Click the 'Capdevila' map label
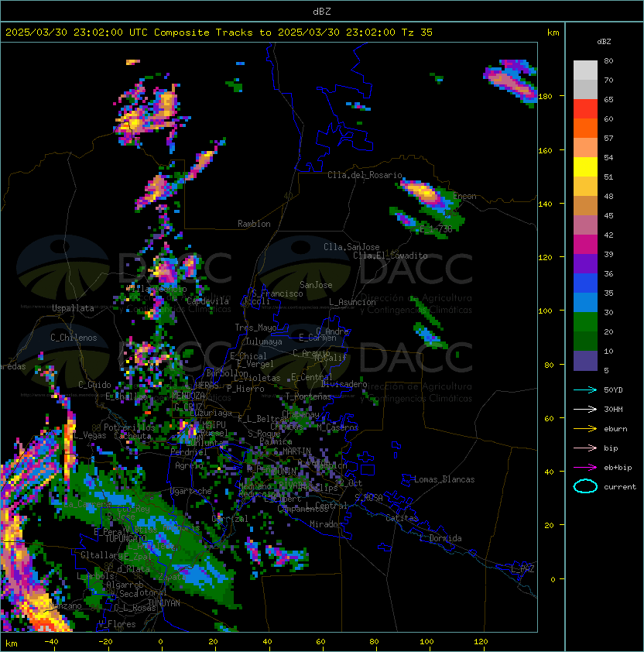 click(207, 301)
